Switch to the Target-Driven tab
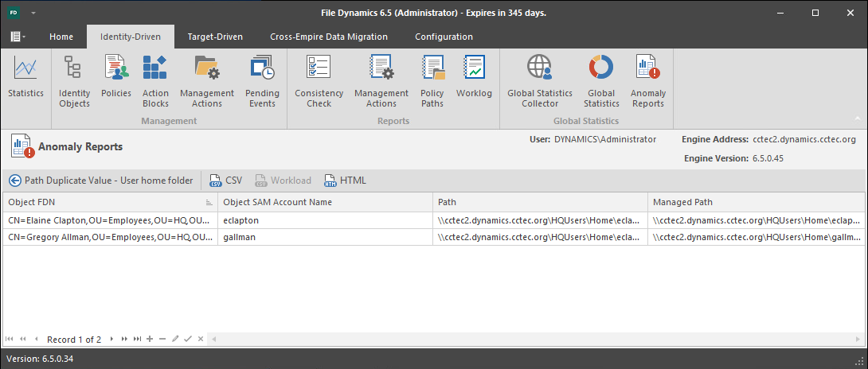The height and width of the screenshot is (369, 868). [x=215, y=37]
